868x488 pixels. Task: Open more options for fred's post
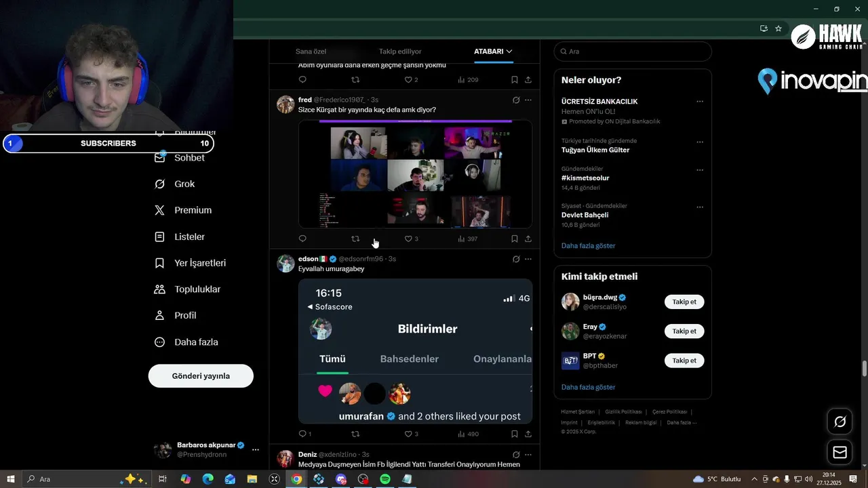(x=528, y=100)
